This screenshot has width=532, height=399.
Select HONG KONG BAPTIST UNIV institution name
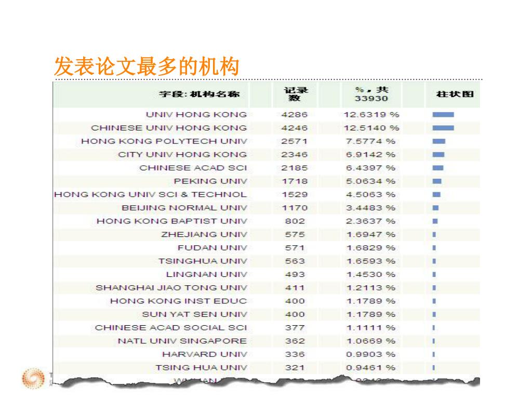click(171, 221)
